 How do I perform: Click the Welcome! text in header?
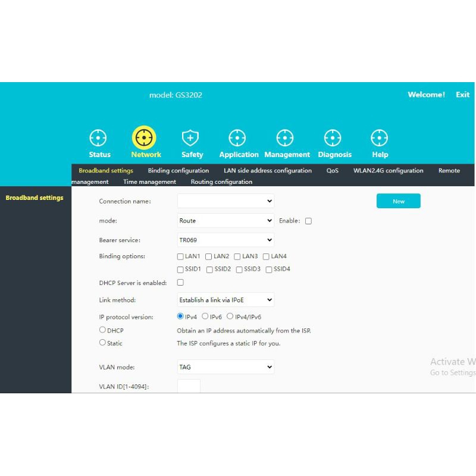(426, 95)
